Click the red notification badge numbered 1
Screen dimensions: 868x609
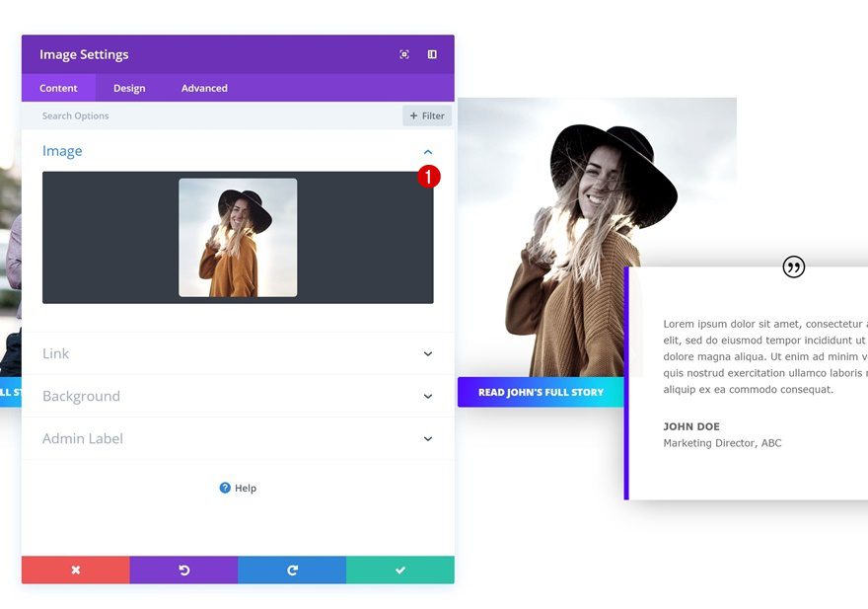[429, 177]
